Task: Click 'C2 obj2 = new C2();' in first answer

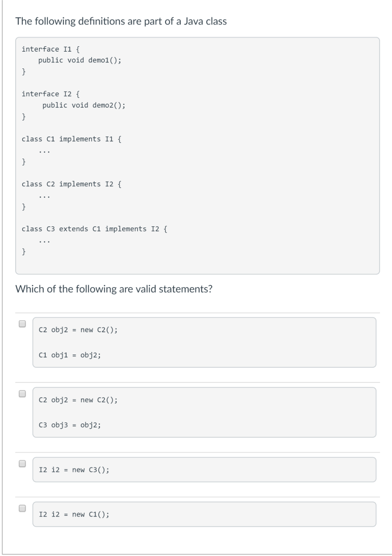Action: (78, 330)
